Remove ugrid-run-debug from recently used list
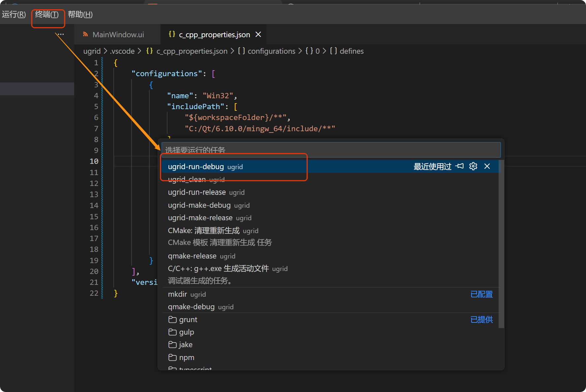This screenshot has height=392, width=586. coord(487,166)
